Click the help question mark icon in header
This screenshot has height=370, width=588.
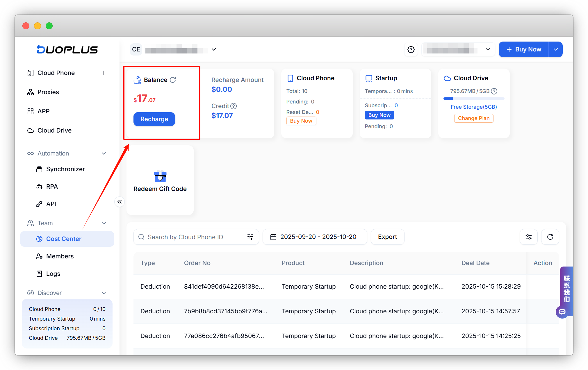point(411,50)
